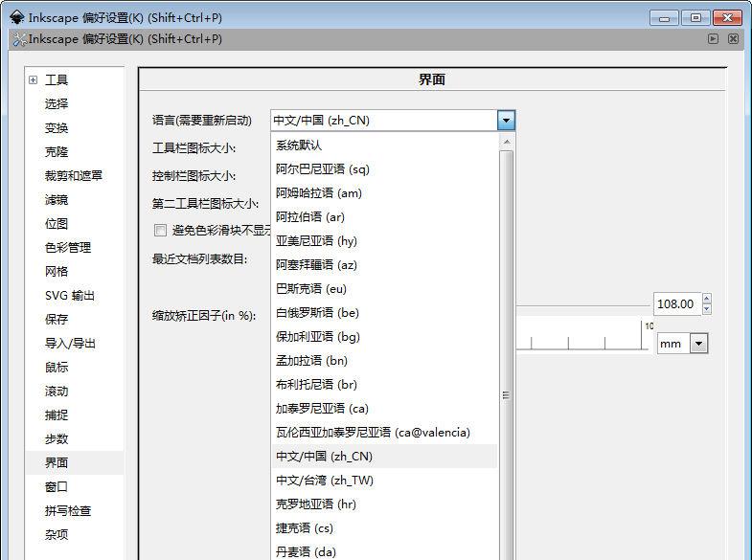Open the 保存 preferences page
This screenshot has height=560, width=752.
pos(57,320)
